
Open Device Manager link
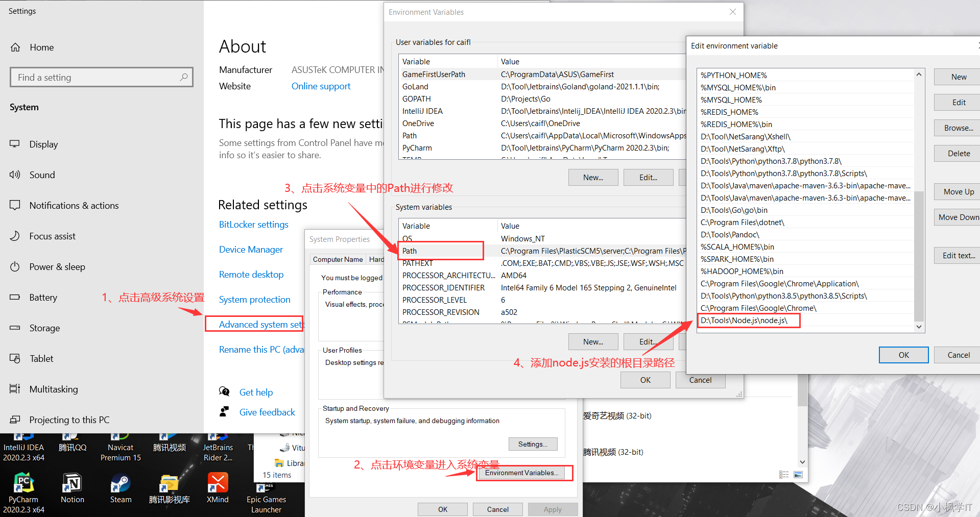[251, 250]
